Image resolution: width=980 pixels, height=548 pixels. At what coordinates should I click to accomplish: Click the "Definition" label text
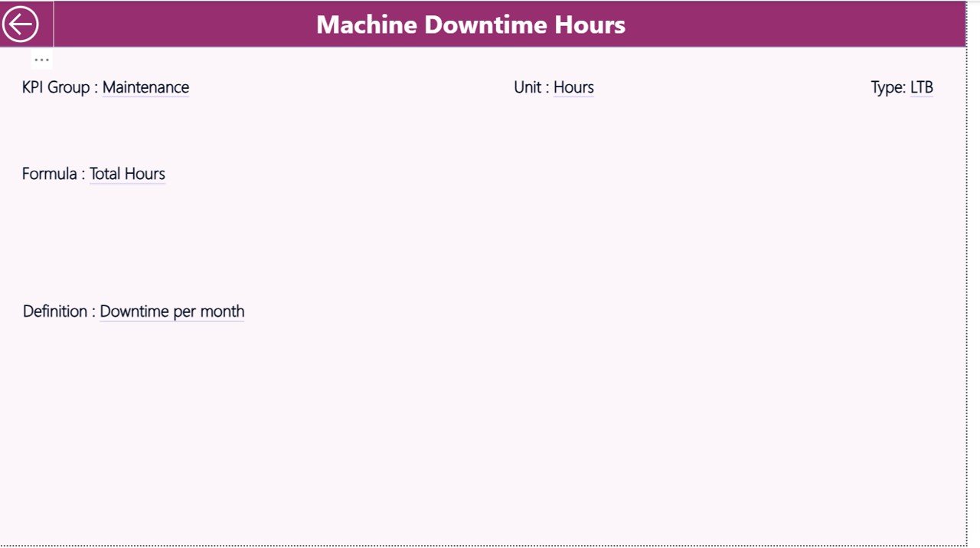click(55, 312)
